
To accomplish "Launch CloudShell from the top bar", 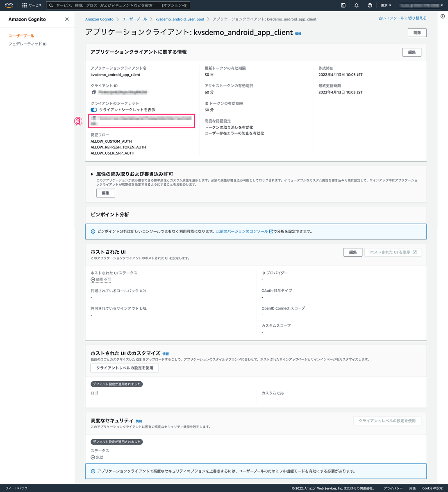I will [343, 5].
